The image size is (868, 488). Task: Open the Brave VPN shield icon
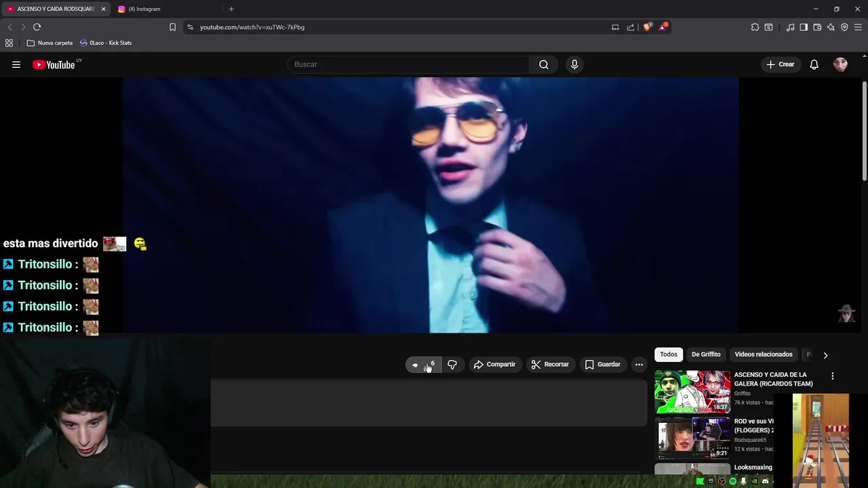844,27
